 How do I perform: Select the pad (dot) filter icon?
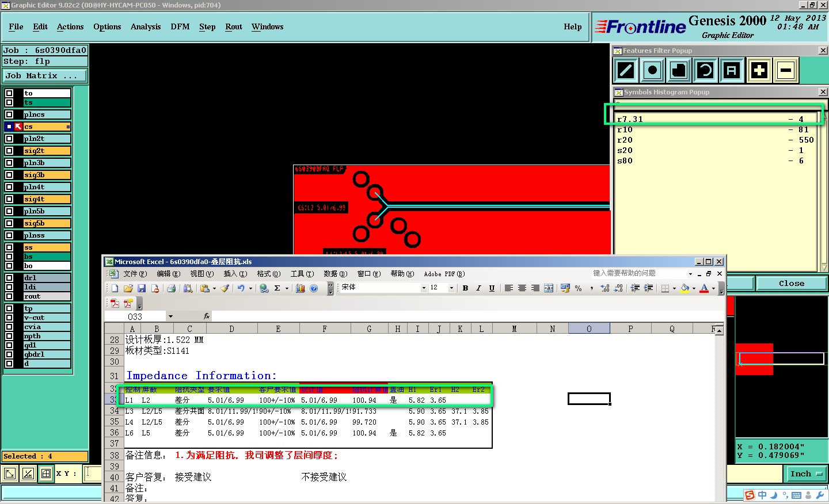click(x=652, y=71)
